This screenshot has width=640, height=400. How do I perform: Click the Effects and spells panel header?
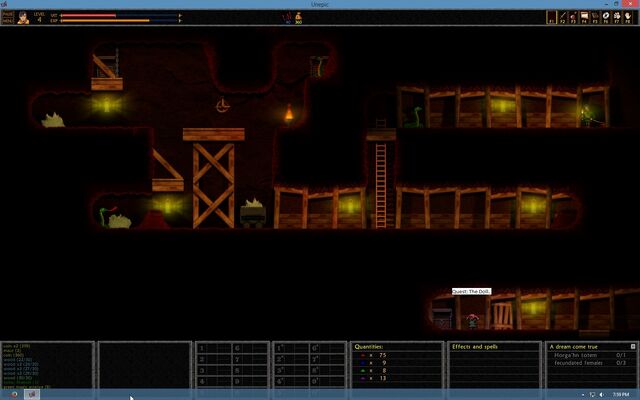coord(475,347)
